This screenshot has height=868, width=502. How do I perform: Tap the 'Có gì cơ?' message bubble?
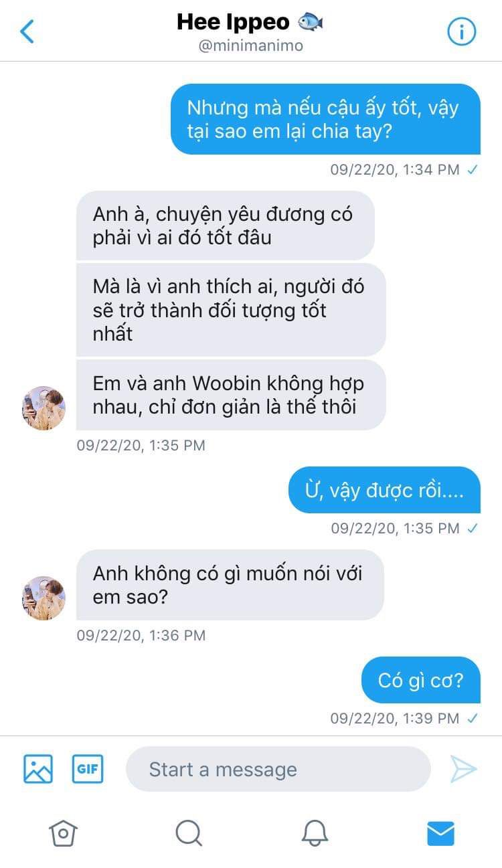(421, 680)
